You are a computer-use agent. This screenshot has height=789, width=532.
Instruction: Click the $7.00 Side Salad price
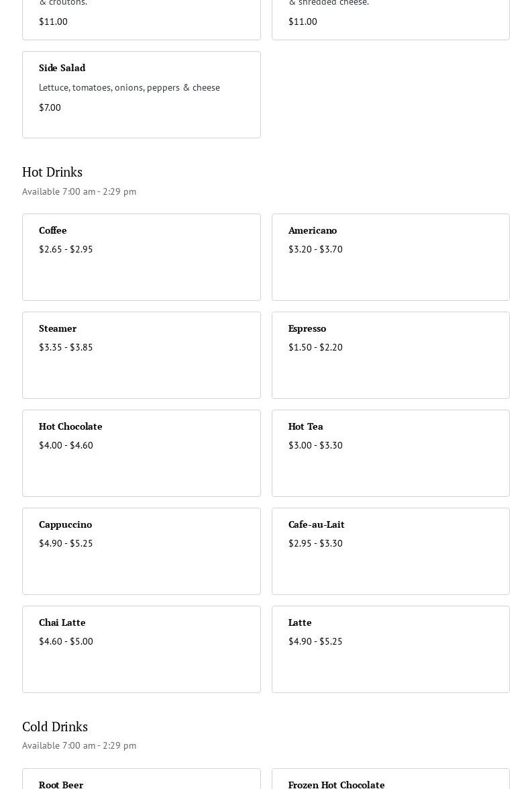pos(50,107)
